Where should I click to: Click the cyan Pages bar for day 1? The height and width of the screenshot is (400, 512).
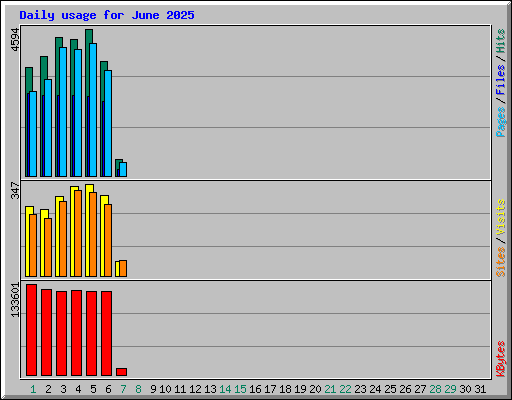33,134
